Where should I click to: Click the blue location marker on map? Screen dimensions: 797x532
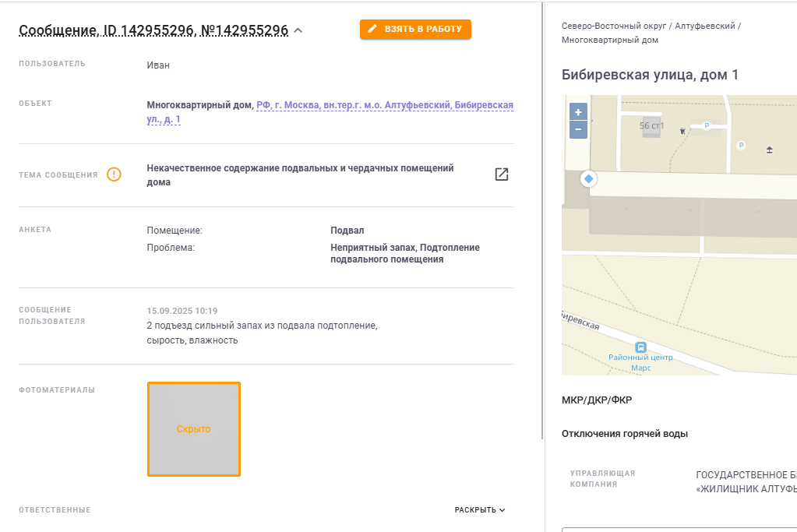tap(589, 179)
